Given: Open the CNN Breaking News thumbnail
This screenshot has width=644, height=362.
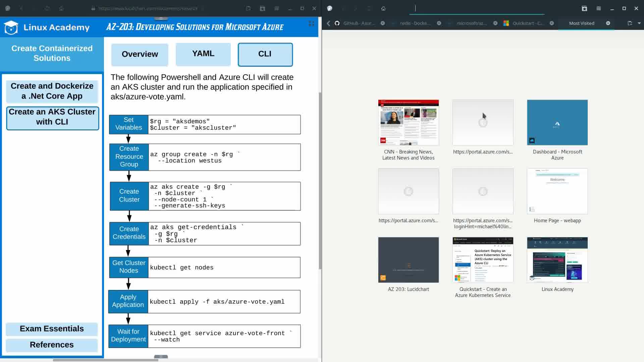Looking at the screenshot, I should click(x=408, y=123).
